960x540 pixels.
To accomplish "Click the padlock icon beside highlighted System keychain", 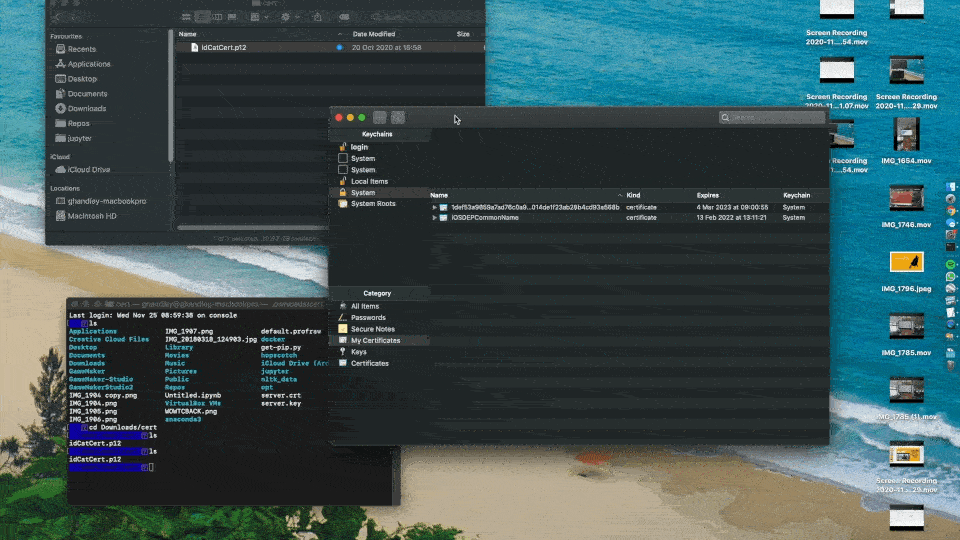I will [343, 192].
